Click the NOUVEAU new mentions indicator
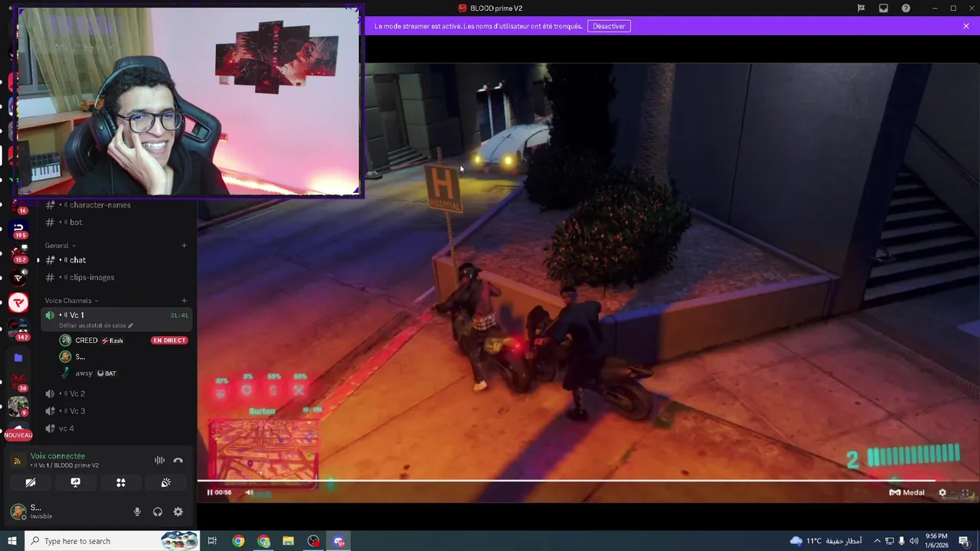980x551 pixels. (x=18, y=435)
